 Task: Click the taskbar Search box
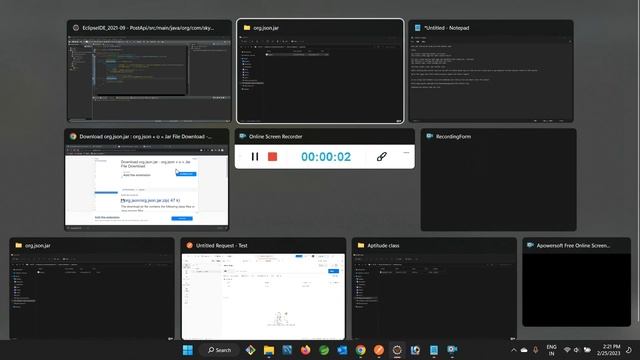click(220, 350)
